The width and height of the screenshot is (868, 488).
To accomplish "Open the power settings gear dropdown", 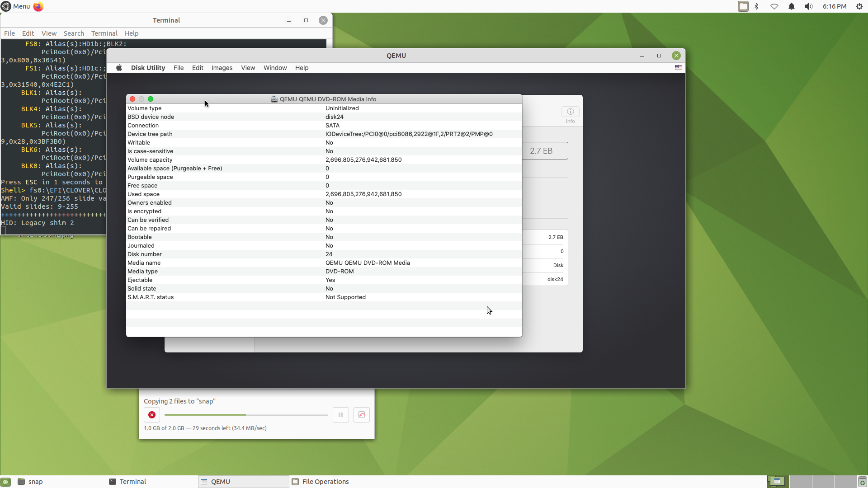I will (859, 6).
